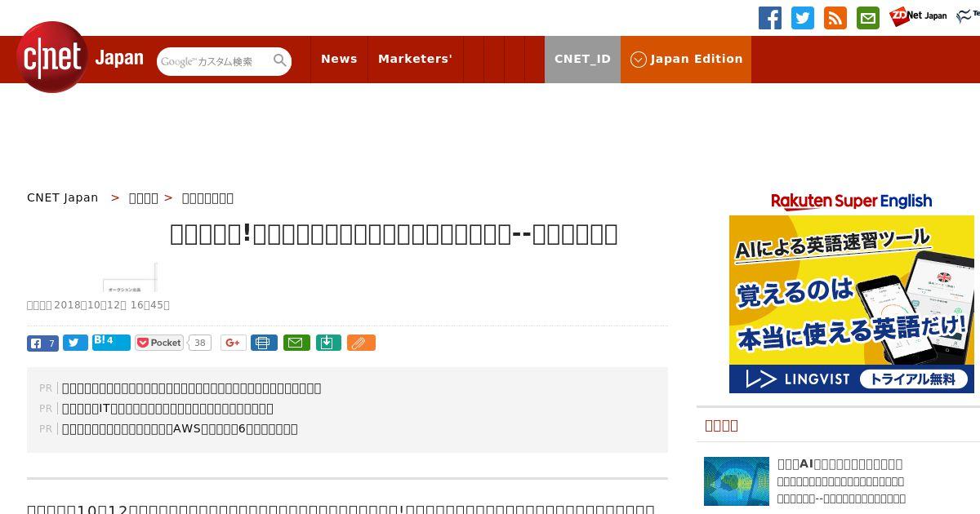The width and height of the screenshot is (980, 514).
Task: Open the News menu item
Action: tap(339, 59)
